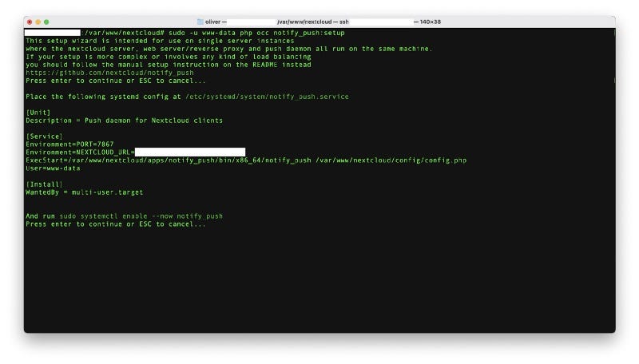Click 'Description = Push daemon for Nextcloud clients'
Viewport: 639px width, 364px height.
pos(125,121)
